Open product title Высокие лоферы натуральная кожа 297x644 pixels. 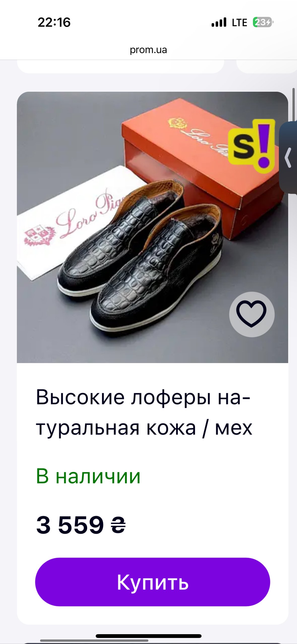point(144,412)
